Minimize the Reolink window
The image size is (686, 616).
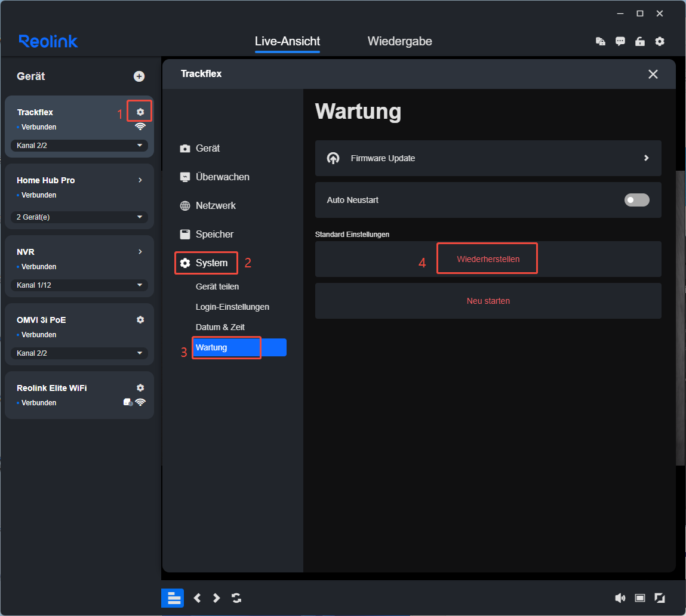pyautogui.click(x=620, y=14)
